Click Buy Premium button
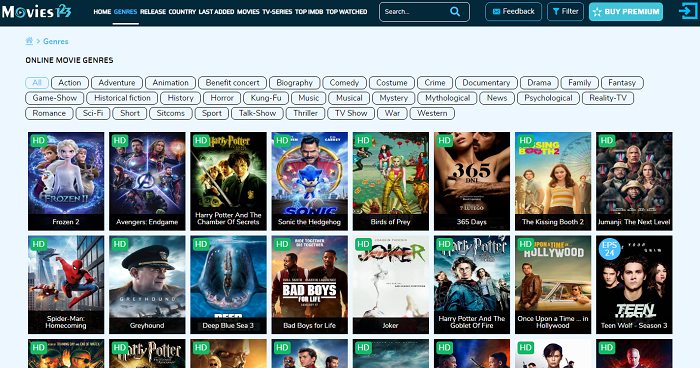 tap(626, 12)
